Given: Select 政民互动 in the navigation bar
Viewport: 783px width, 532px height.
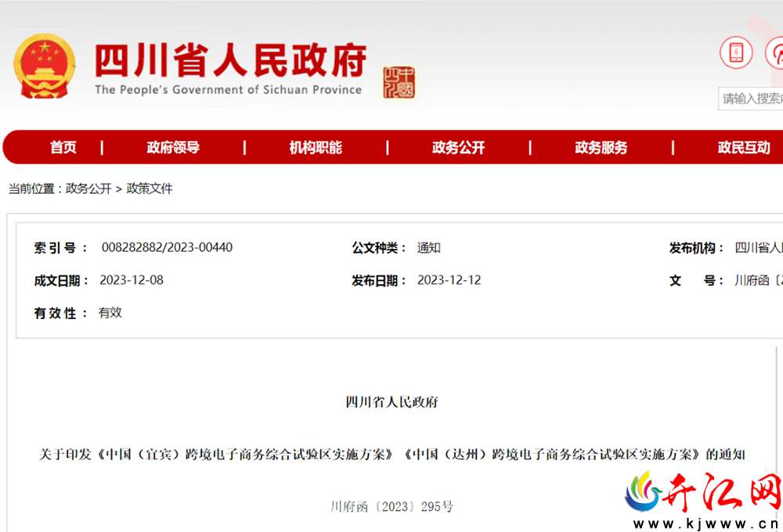Looking at the screenshot, I should click(744, 147).
